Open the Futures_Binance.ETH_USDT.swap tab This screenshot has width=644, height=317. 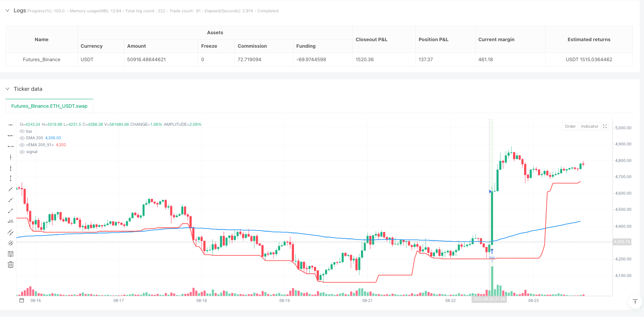pos(49,106)
